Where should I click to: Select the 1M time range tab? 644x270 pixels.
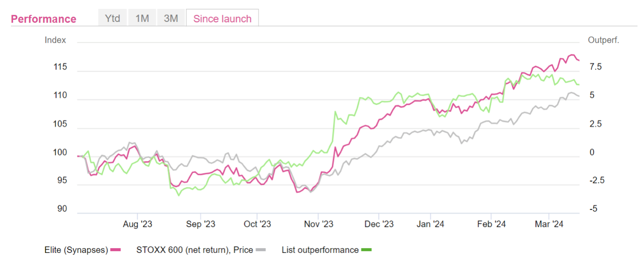point(142,19)
